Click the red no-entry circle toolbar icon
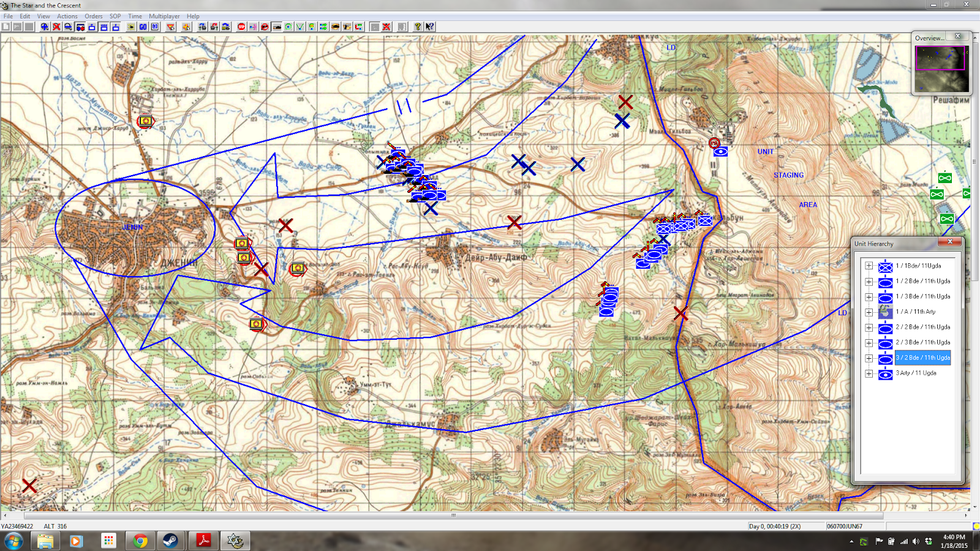 coord(265,27)
